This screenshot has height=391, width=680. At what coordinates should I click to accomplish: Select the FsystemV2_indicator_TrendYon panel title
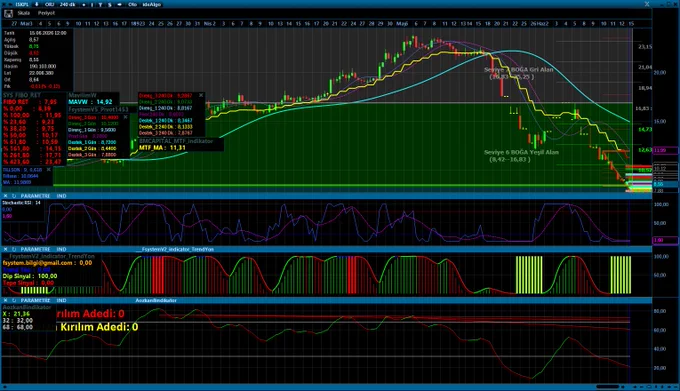(175, 249)
